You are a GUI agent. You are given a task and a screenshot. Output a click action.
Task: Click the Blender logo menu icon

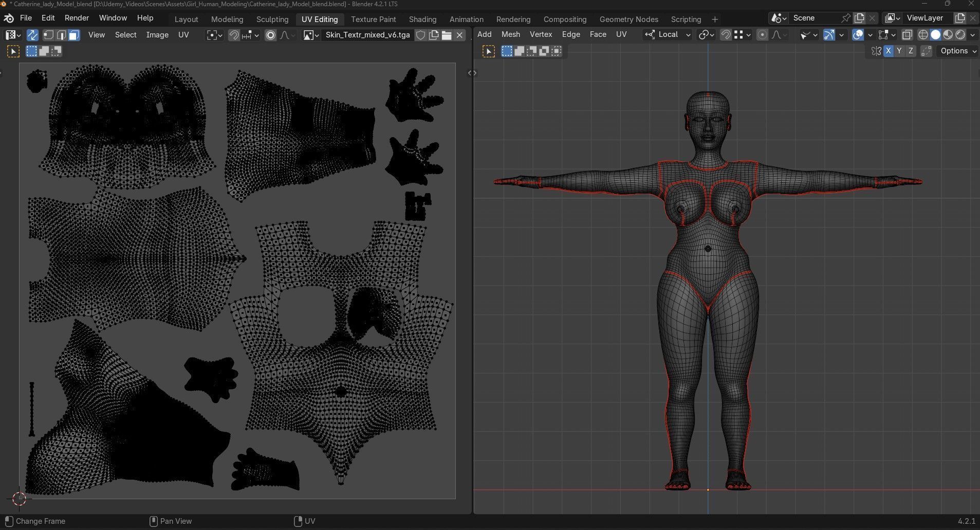click(9, 18)
